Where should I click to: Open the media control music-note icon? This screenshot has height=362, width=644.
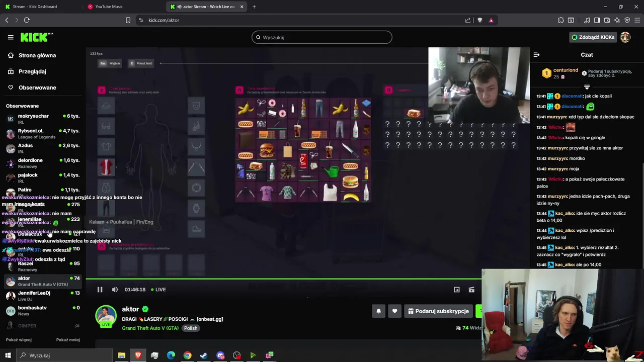(x=587, y=20)
